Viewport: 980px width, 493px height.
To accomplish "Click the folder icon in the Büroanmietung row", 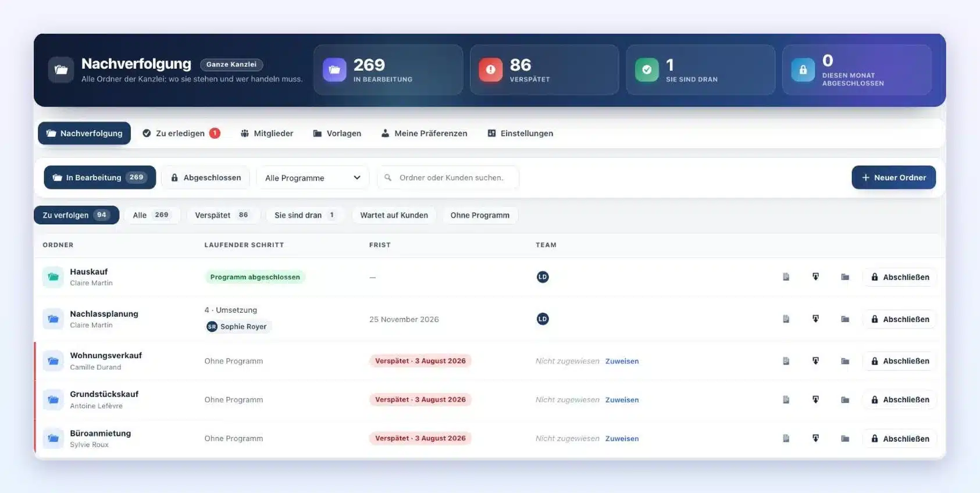I will [x=845, y=438].
